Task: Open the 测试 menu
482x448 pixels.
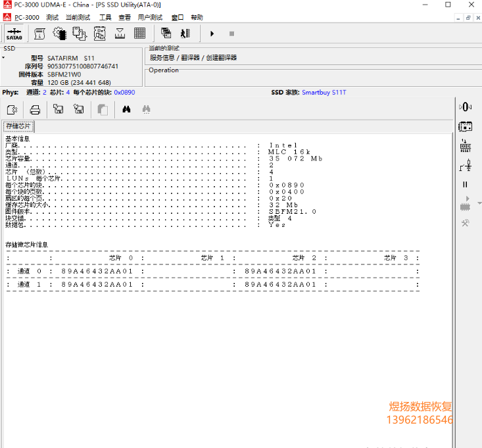Action: tap(52, 18)
